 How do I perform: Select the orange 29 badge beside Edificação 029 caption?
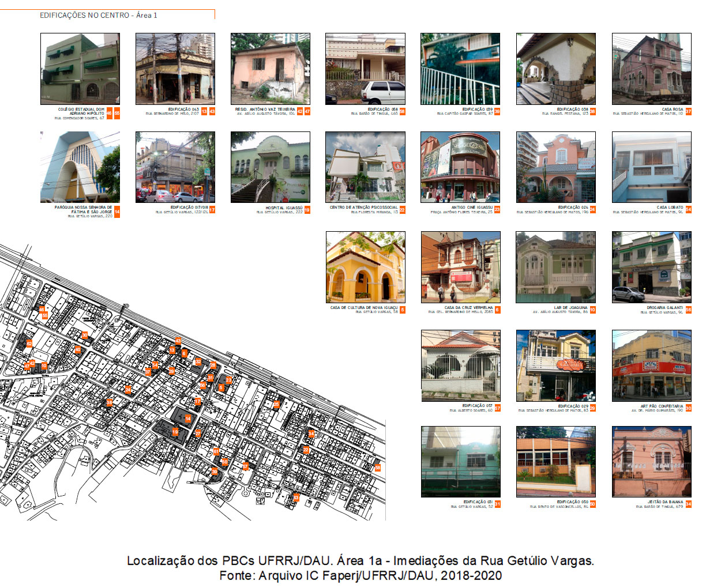point(592,408)
